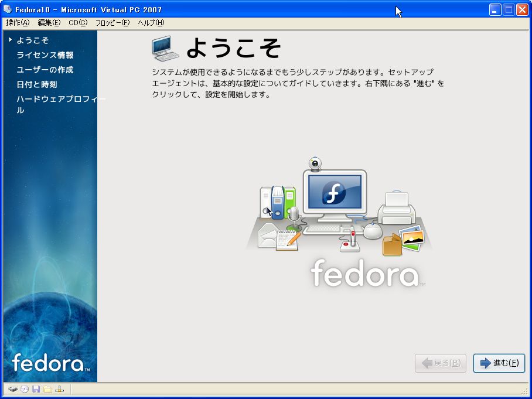The width and height of the screenshot is (532, 399).
Task: Click the webcam on the monitor illustration
Action: click(315, 164)
